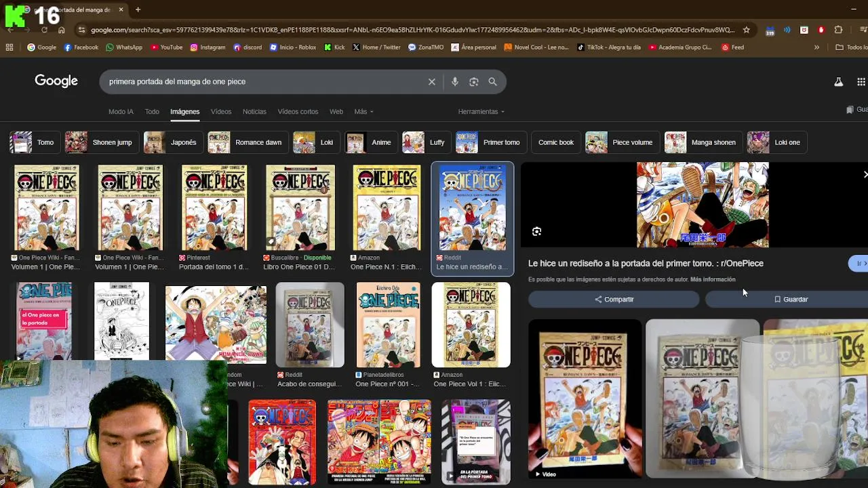Open the ZonaTMO bookmark
Image resolution: width=868 pixels, height=488 pixels.
tap(425, 47)
